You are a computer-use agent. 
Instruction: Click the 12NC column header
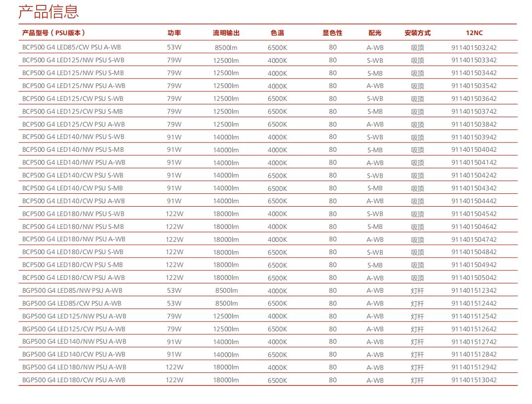pyautogui.click(x=474, y=33)
